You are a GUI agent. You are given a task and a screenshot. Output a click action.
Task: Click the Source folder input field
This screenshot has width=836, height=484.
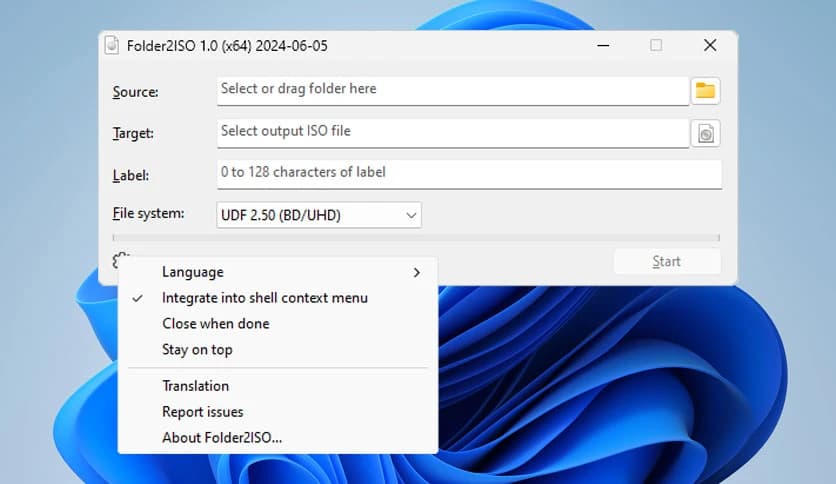coord(453,91)
